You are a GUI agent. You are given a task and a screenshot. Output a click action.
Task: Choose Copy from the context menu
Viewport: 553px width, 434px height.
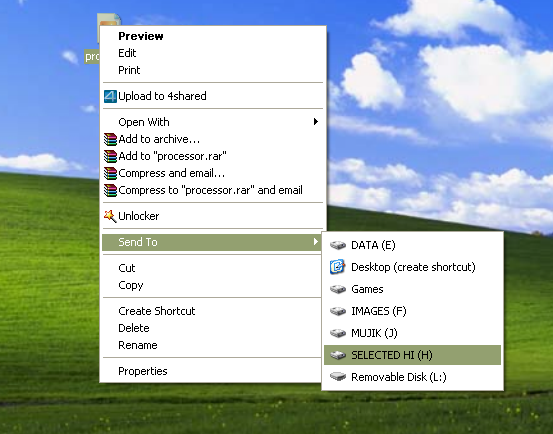point(213,285)
